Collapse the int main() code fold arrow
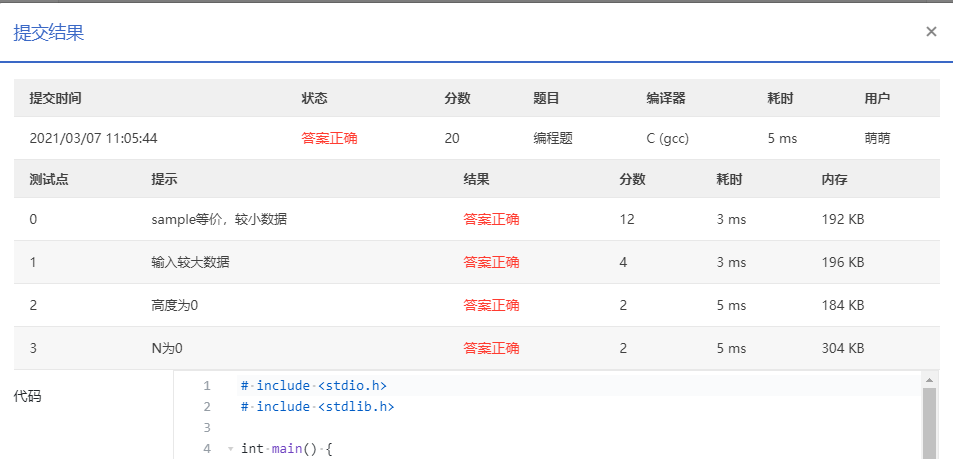This screenshot has width=953, height=459. pos(230,449)
